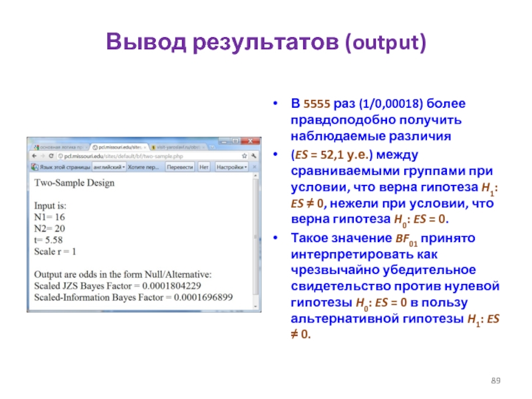
Task: Click the Google Translate bar icon
Action: (35, 167)
